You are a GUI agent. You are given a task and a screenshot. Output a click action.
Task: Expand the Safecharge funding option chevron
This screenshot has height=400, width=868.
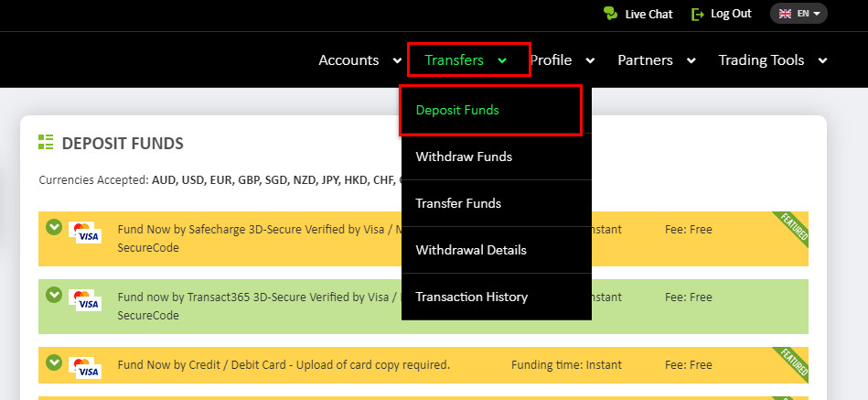(x=54, y=227)
